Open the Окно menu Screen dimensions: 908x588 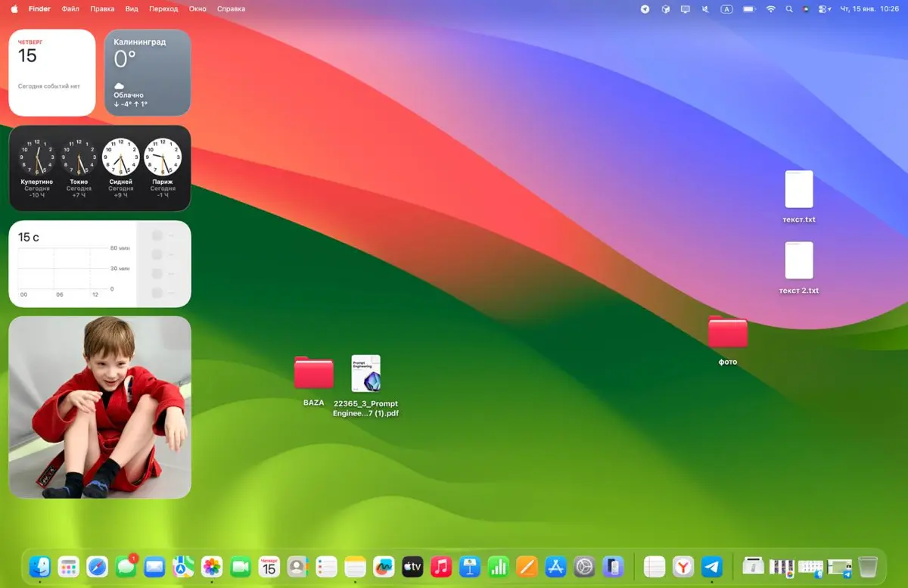coord(197,9)
